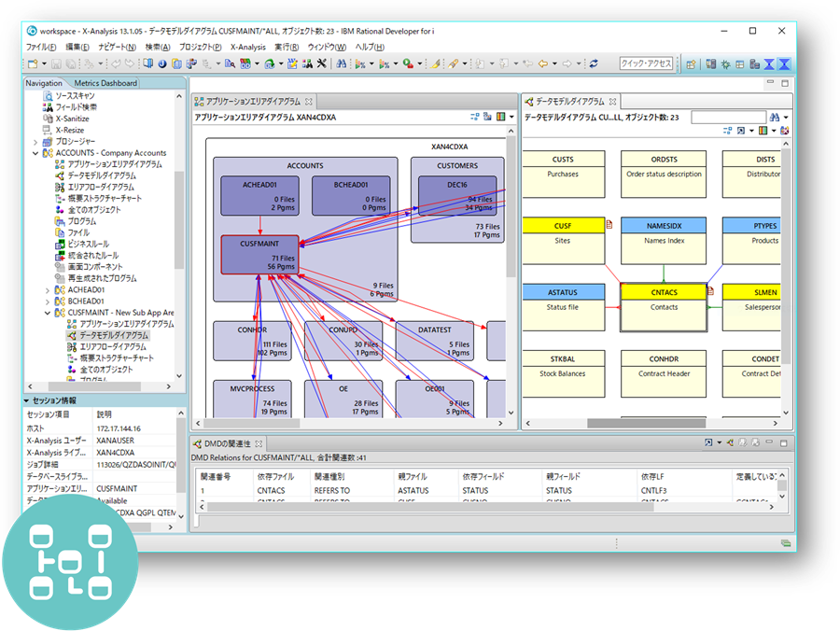Click the New wizard icon in the main toolbar

click(x=33, y=63)
